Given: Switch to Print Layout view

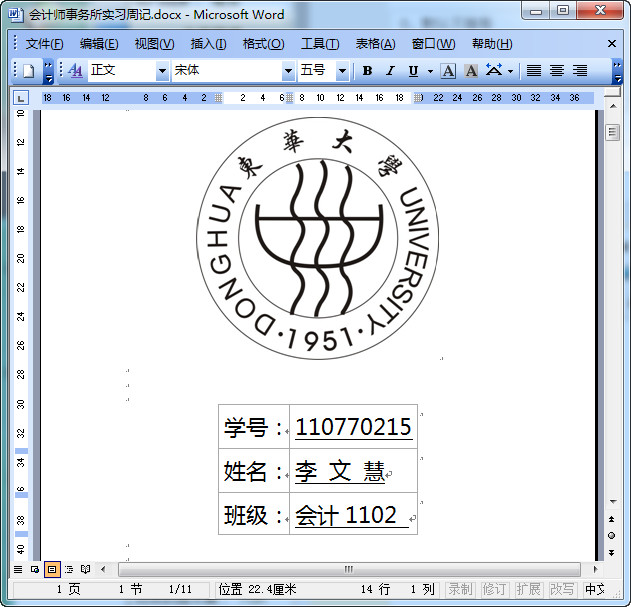Looking at the screenshot, I should tap(52, 569).
